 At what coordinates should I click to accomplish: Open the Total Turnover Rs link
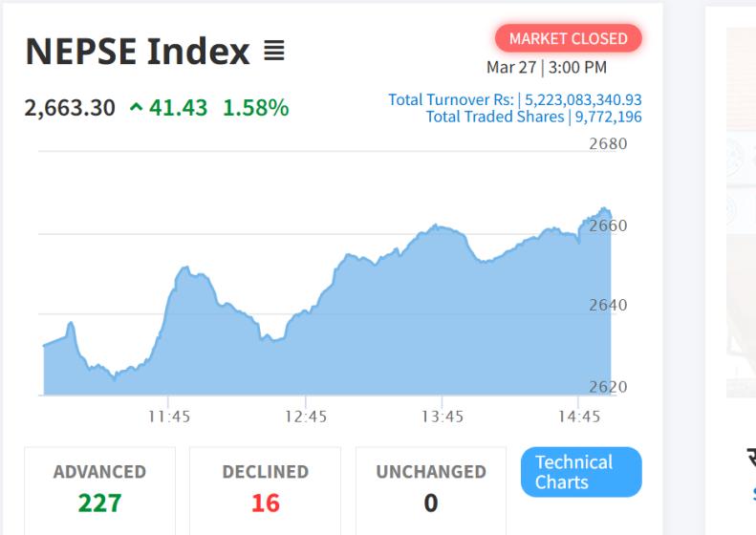tap(514, 99)
